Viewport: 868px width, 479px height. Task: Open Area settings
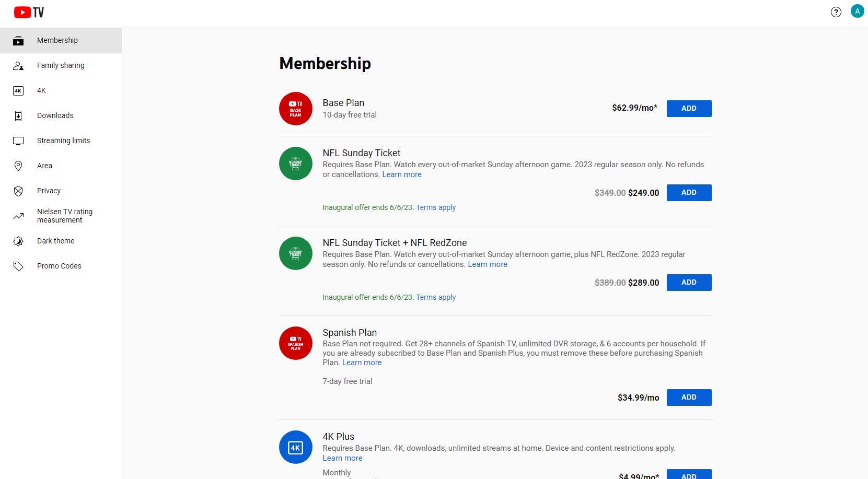click(61, 166)
